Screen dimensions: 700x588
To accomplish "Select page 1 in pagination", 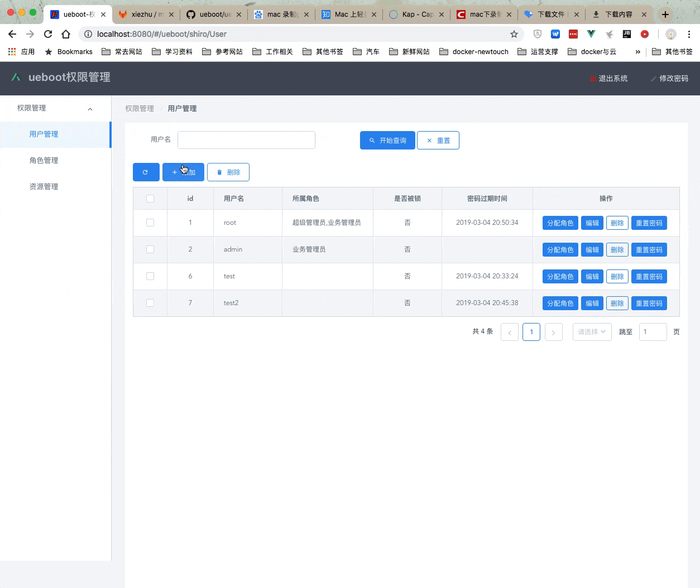I will [531, 332].
